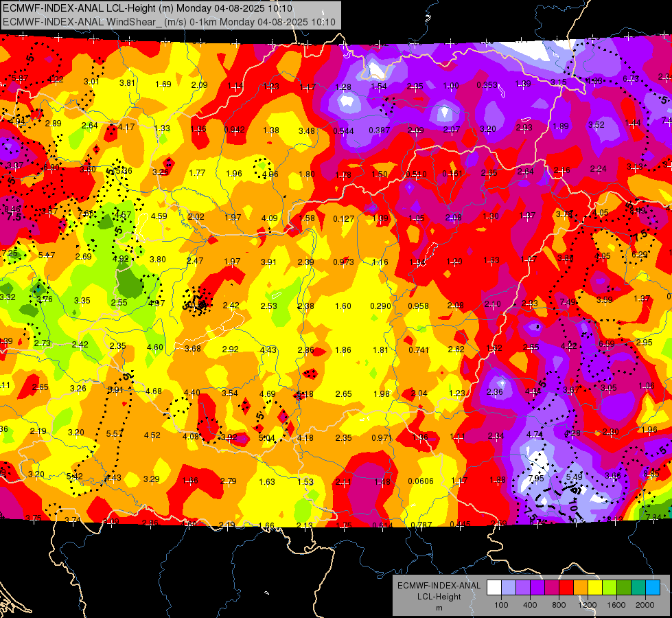Click the wind shear value 4.52
Screen dimensions: 672x618
point(152,435)
